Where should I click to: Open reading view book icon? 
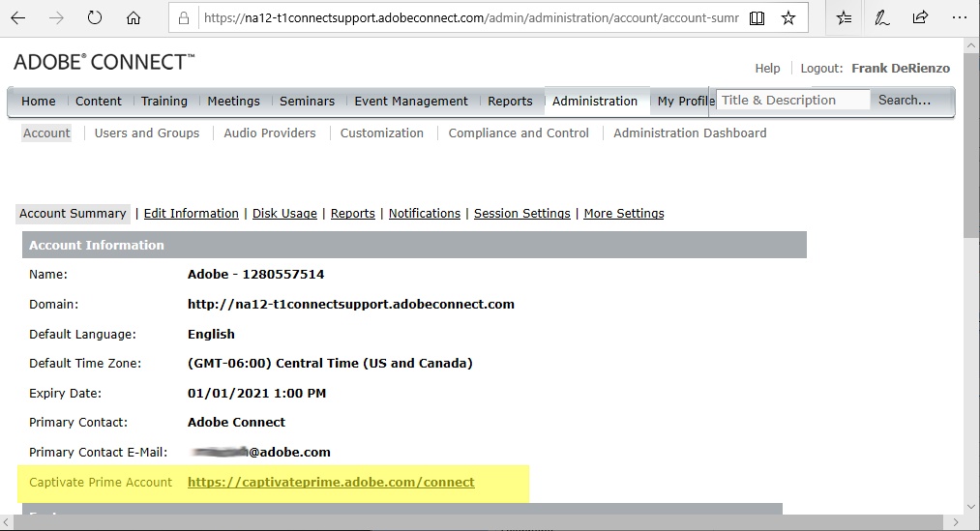(x=757, y=17)
